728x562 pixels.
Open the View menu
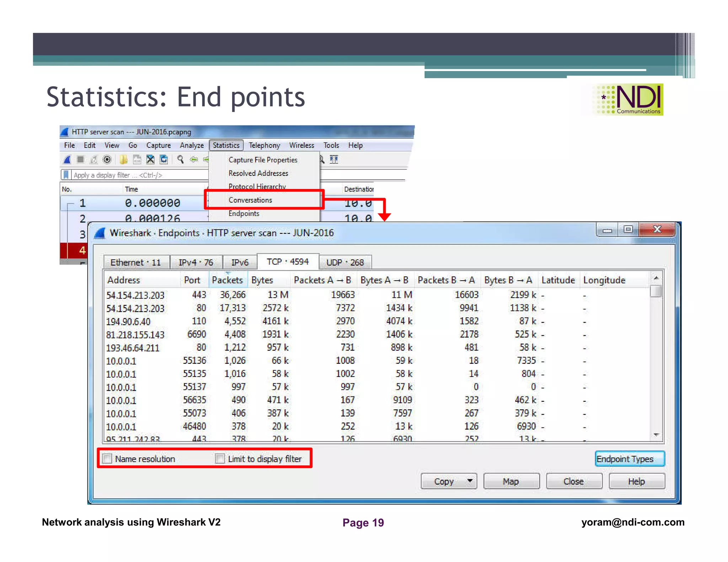pyautogui.click(x=112, y=145)
